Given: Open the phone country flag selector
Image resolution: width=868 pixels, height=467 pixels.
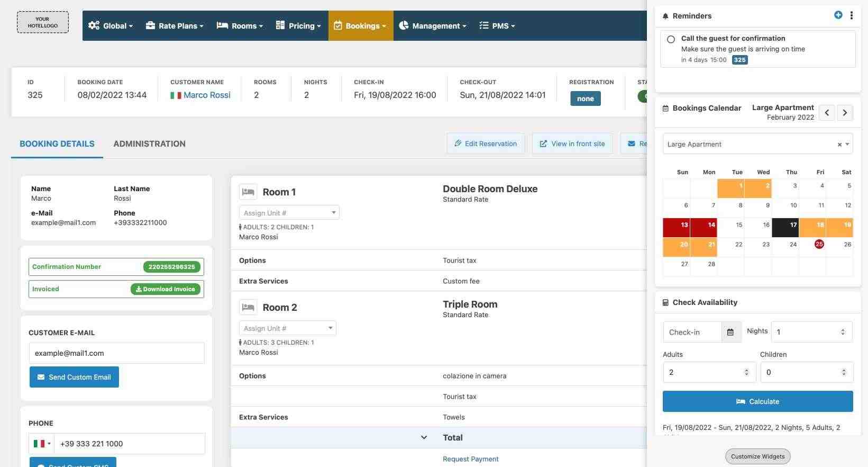Looking at the screenshot, I should tap(42, 444).
